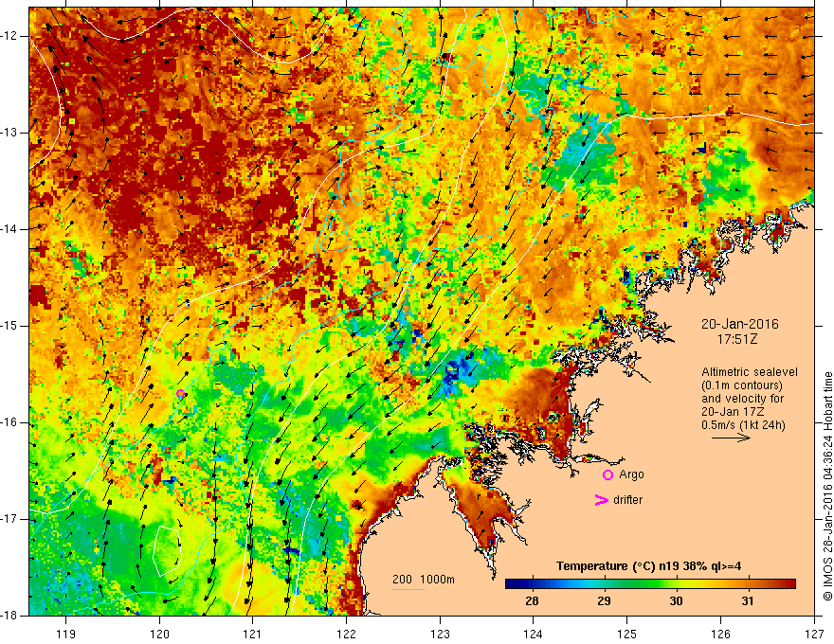Screen dimensions: 834x644
Task: Click the color bar value 31
Action: (748, 601)
